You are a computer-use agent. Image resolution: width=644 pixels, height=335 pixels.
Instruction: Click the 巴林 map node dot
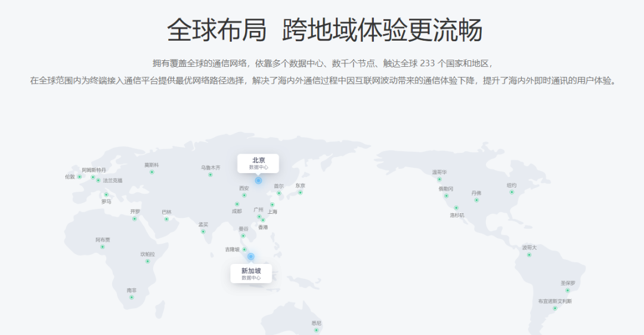(x=167, y=219)
